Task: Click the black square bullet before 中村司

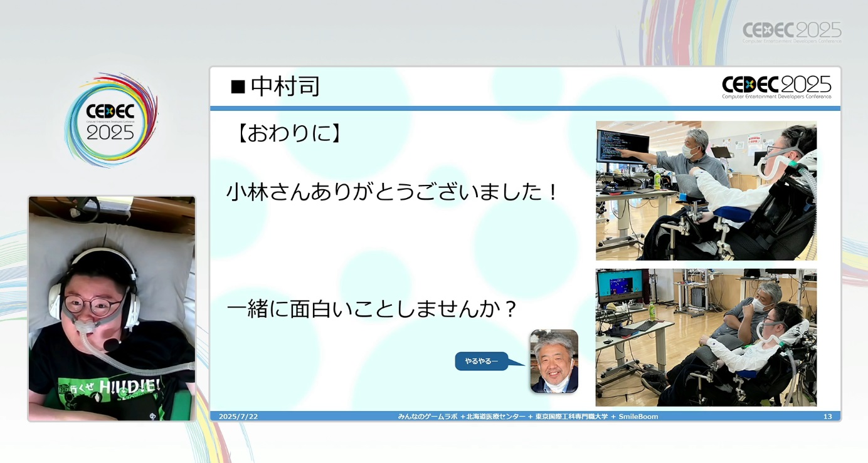Action: 238,87
